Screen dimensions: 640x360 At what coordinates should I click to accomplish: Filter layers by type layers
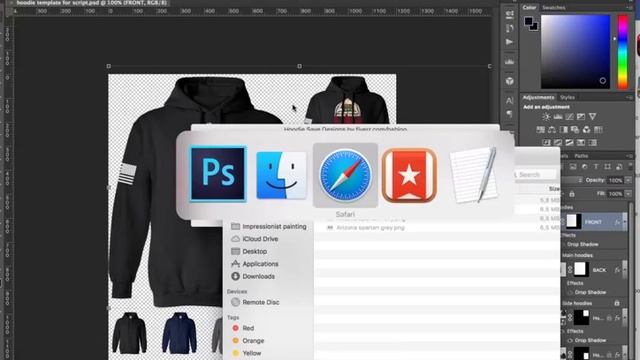[x=596, y=167]
